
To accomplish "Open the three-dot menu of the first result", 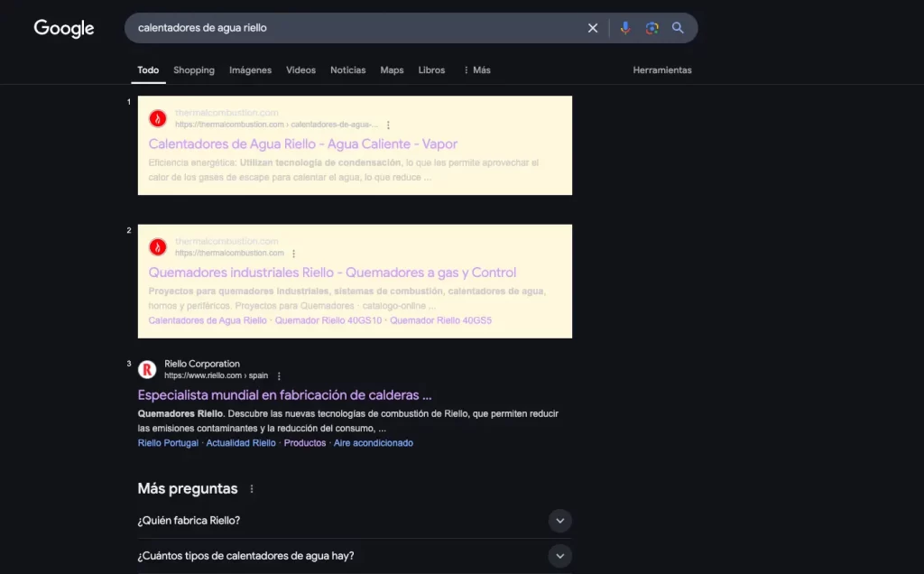I will (x=388, y=125).
